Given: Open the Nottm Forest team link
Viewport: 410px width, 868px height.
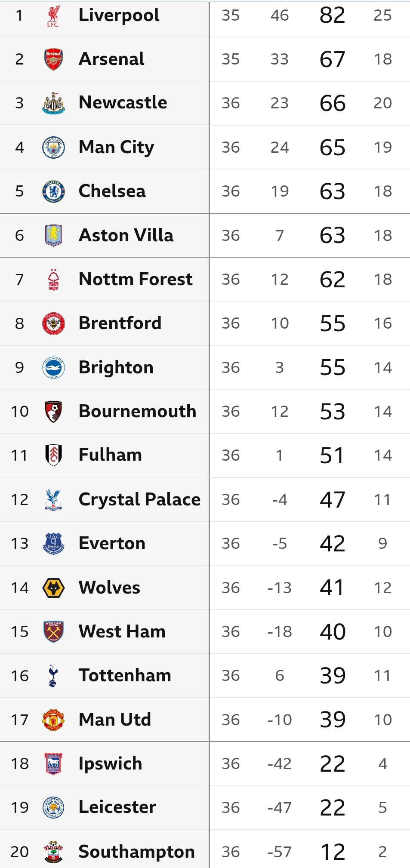Looking at the screenshot, I should coord(135,279).
